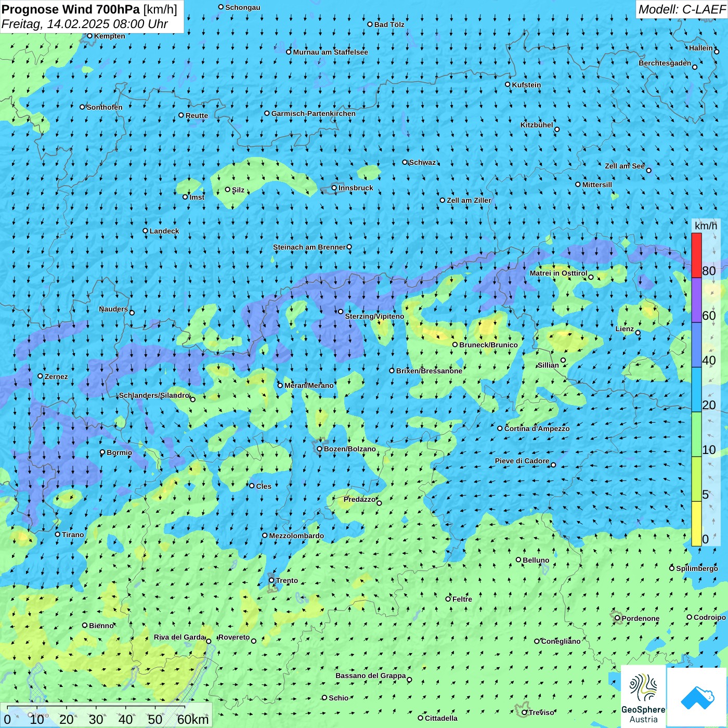Click the Bormio label
Screen dimensions: 728x728
point(120,452)
